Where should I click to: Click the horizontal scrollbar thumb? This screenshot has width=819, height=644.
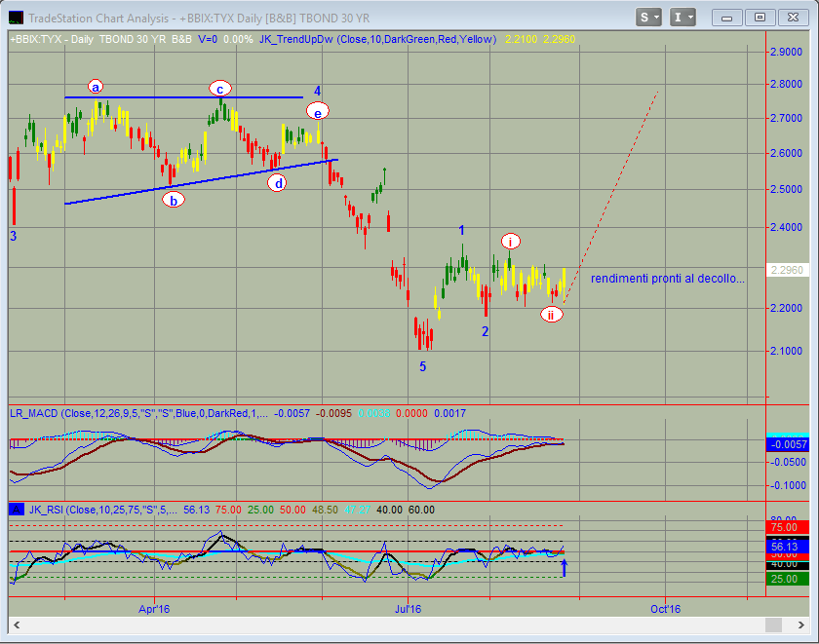coord(773,625)
